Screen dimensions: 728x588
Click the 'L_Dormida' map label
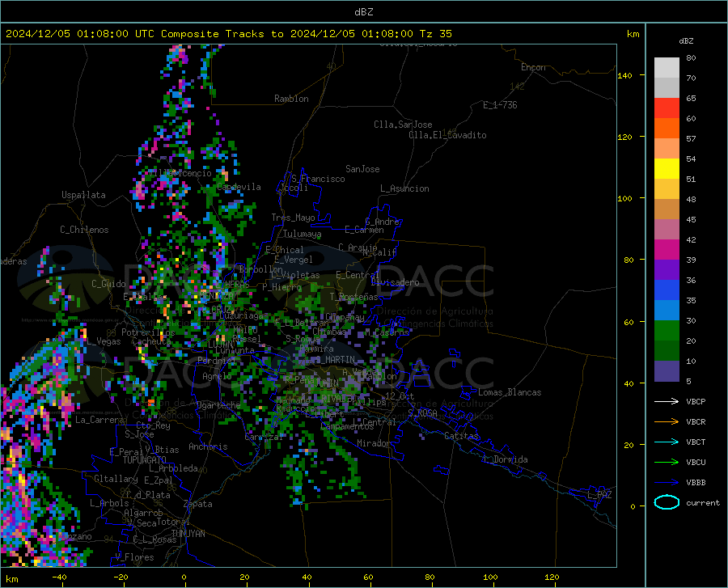[505, 459]
